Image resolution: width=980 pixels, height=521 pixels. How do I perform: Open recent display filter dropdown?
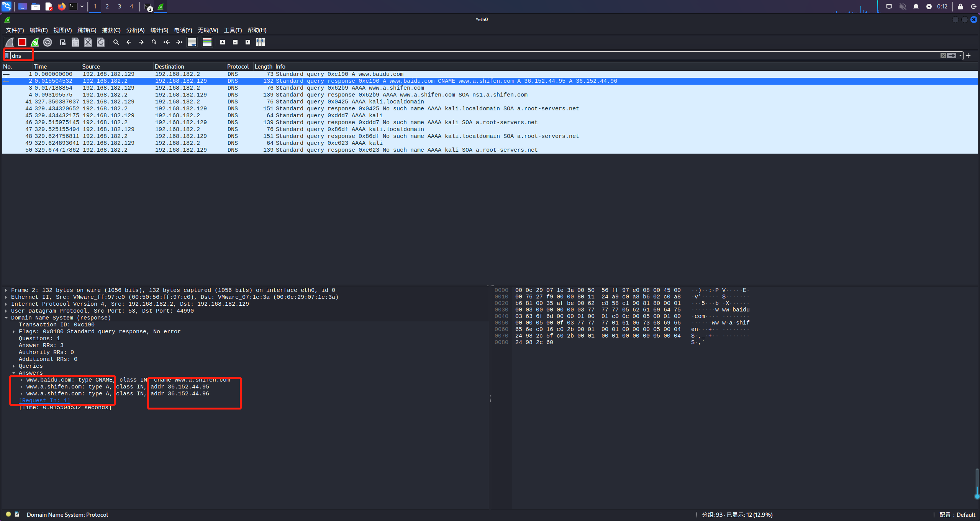click(x=960, y=56)
